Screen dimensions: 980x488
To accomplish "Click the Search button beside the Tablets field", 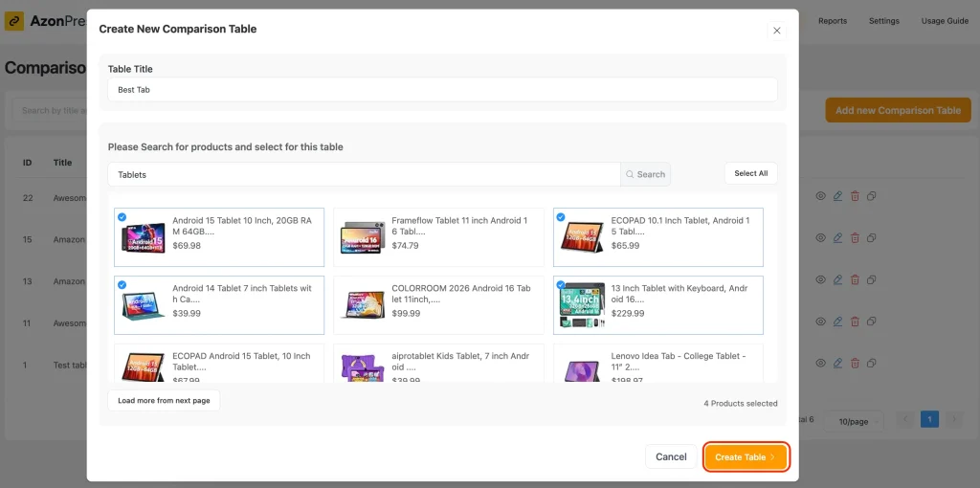I will (x=645, y=174).
